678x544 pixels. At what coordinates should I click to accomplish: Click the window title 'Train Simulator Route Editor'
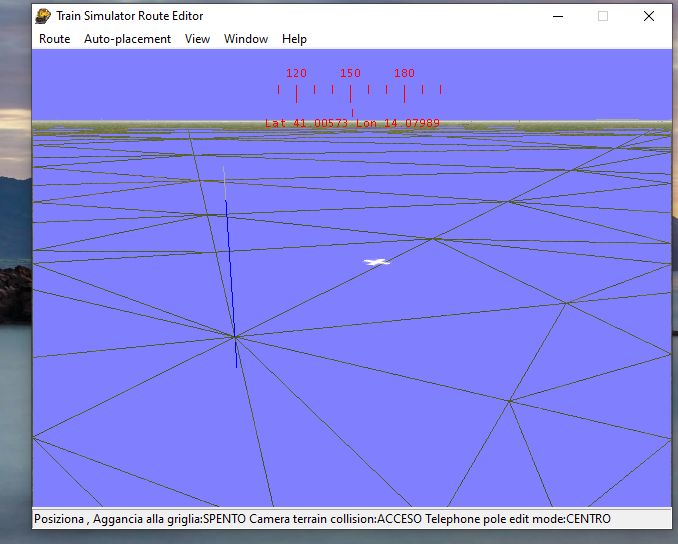coord(130,16)
